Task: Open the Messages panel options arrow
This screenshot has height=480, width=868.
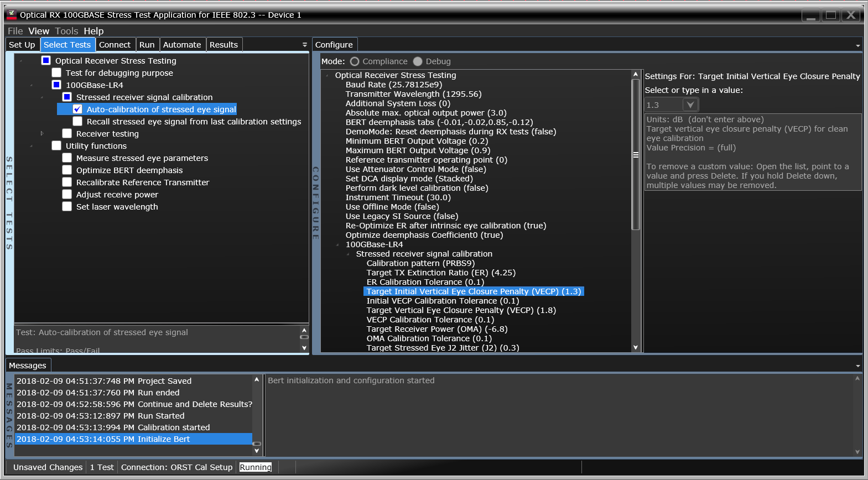Action: [x=857, y=366]
